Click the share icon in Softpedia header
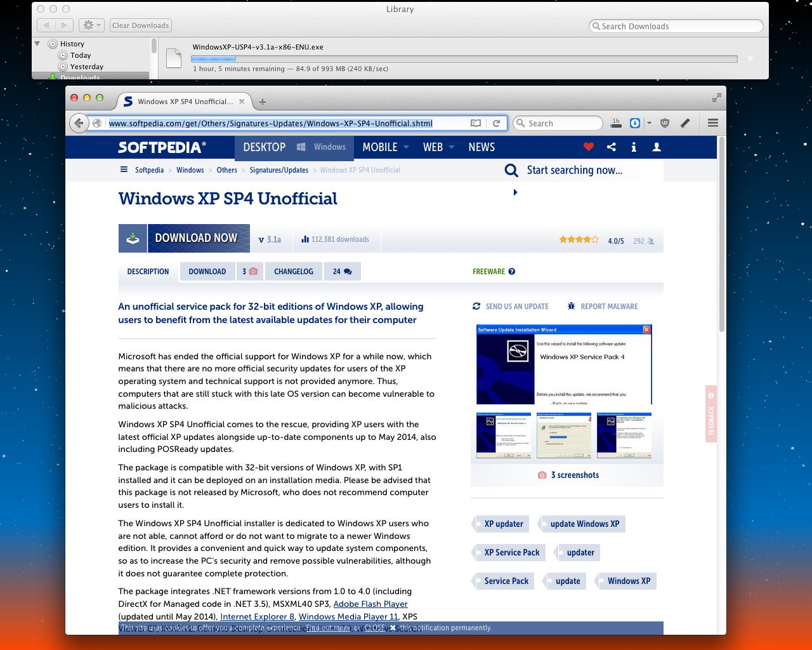The image size is (812, 650). click(612, 147)
